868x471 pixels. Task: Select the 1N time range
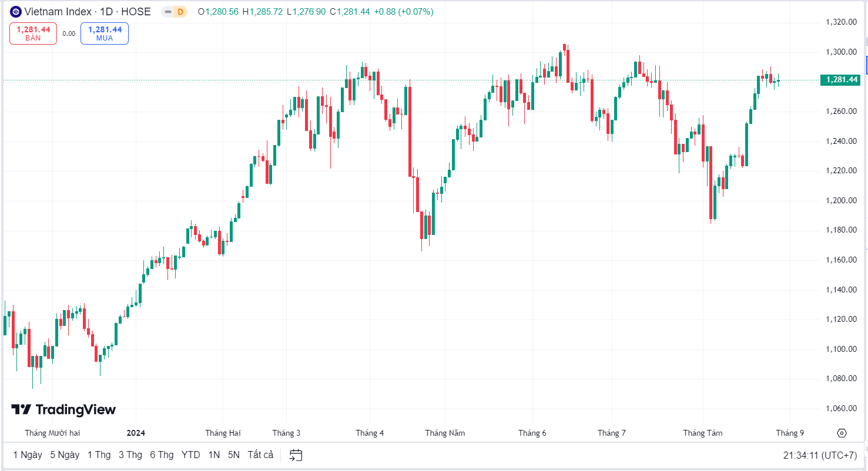tap(214, 455)
